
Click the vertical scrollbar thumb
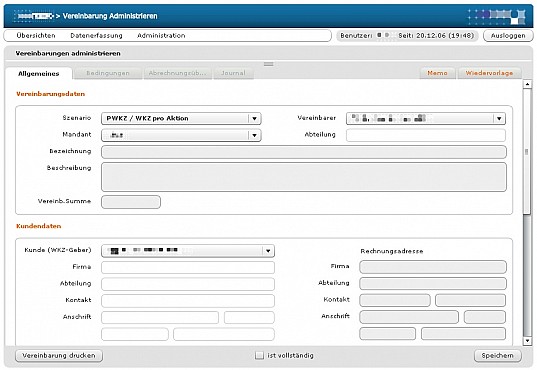pos(527,151)
